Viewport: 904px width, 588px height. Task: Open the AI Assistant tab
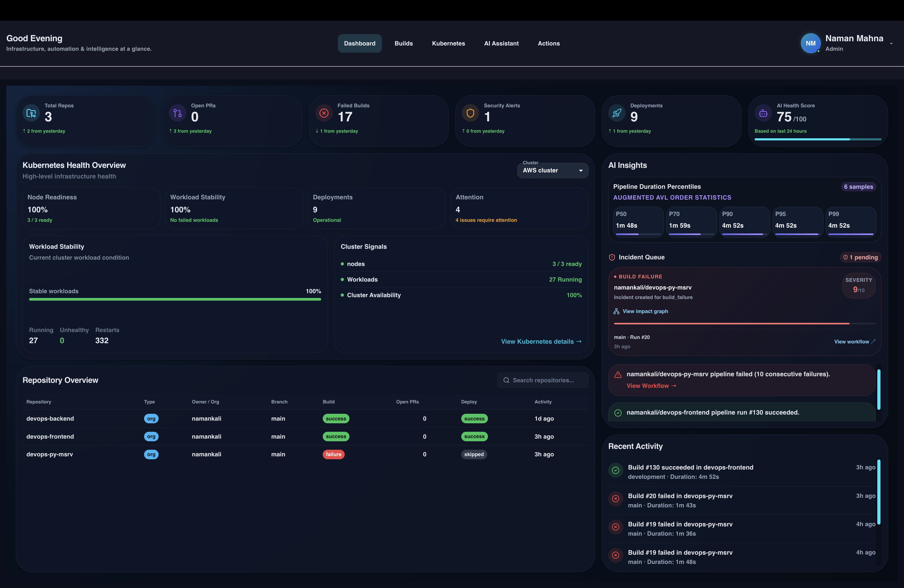(x=501, y=43)
